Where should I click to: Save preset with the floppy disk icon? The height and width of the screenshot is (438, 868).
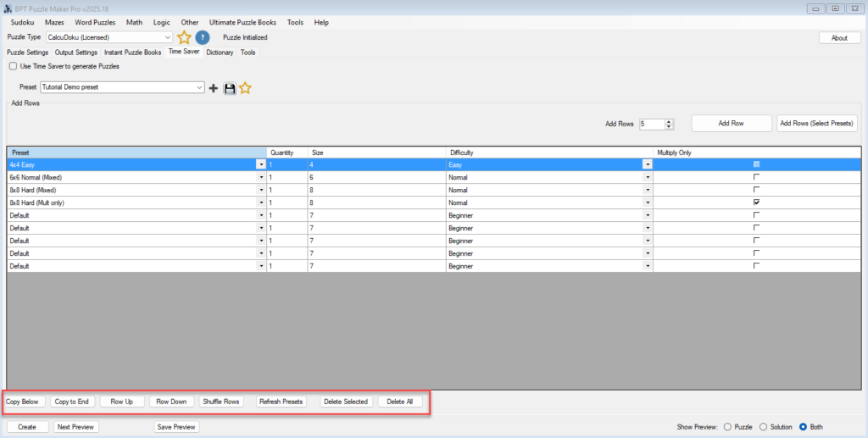(229, 88)
